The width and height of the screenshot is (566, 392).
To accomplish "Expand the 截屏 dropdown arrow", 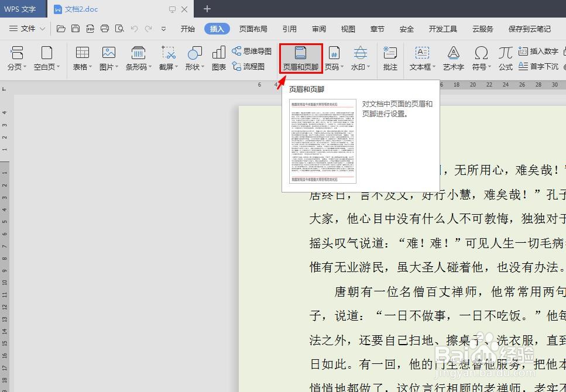I will coord(177,67).
